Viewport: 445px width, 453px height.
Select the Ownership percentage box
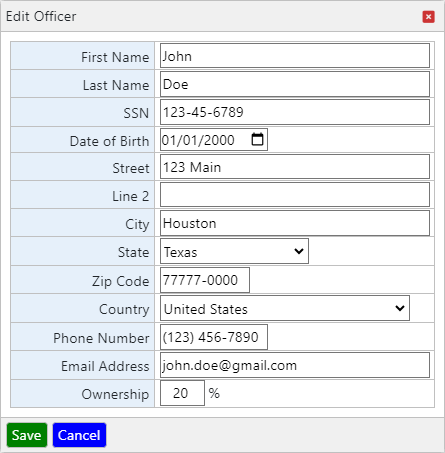click(x=182, y=393)
